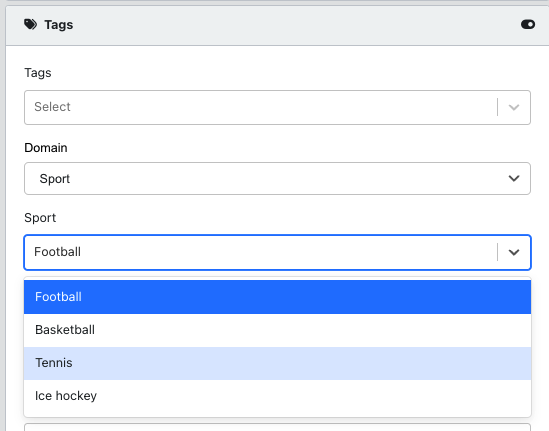Focus the Tags field with Select placeholder
This screenshot has height=431, width=549.
click(x=277, y=107)
